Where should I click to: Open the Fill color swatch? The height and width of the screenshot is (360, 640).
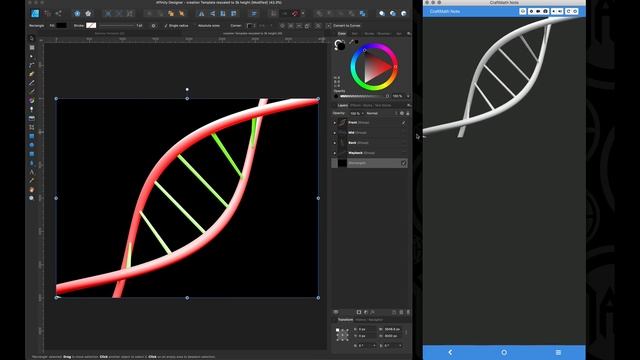point(61,26)
